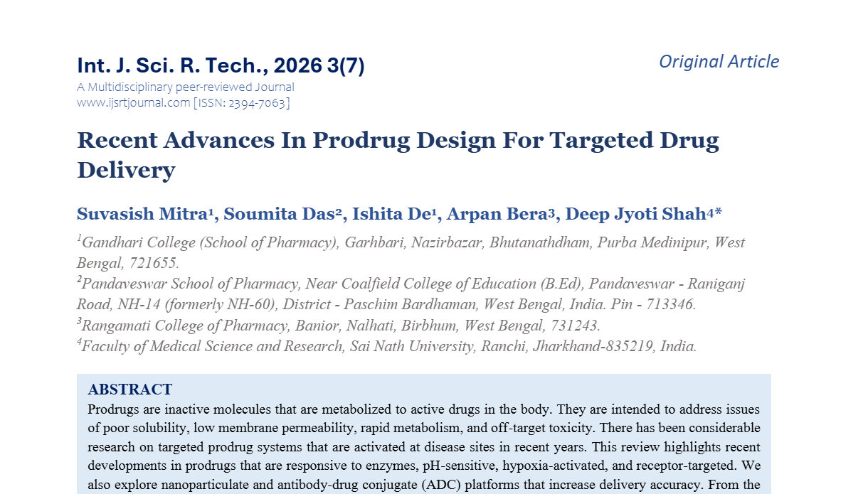Click the Pandaveswar School of Pharmacy affiliation
Viewport: 868px width, 494px height.
411,284
